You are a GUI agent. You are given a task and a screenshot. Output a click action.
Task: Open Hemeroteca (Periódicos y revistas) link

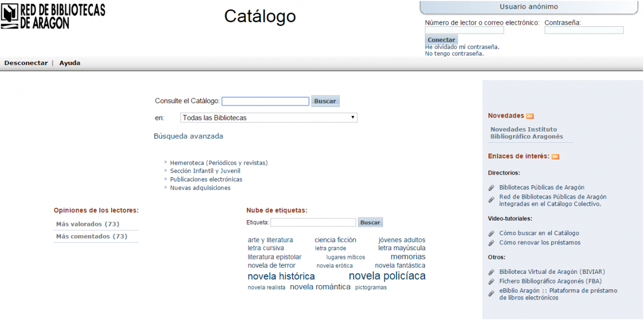(x=218, y=163)
